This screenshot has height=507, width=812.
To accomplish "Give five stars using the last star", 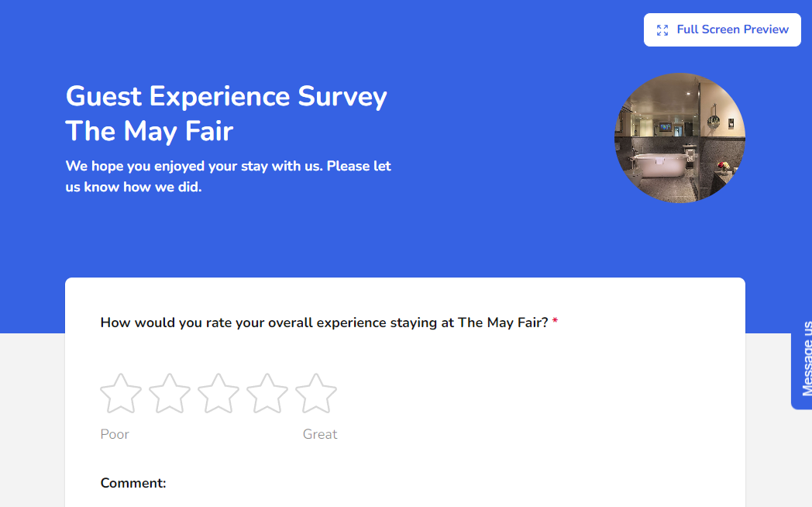I will pos(316,394).
